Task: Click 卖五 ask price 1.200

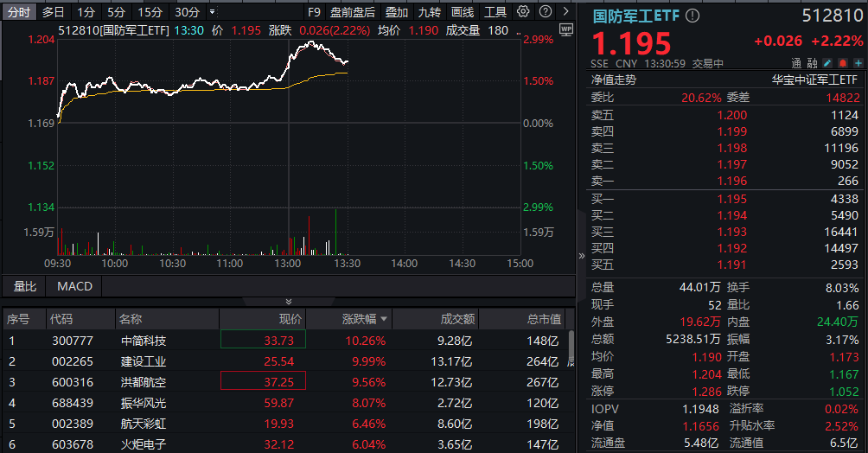Action: click(x=731, y=115)
